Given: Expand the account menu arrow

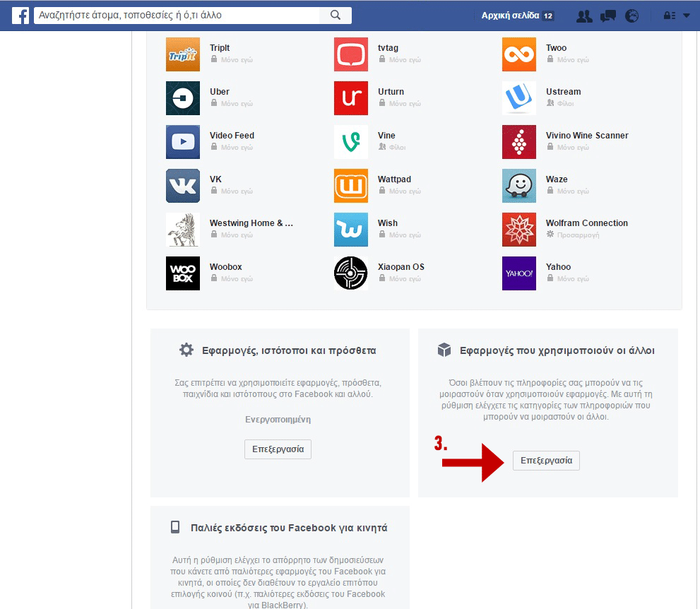Looking at the screenshot, I should [x=687, y=16].
